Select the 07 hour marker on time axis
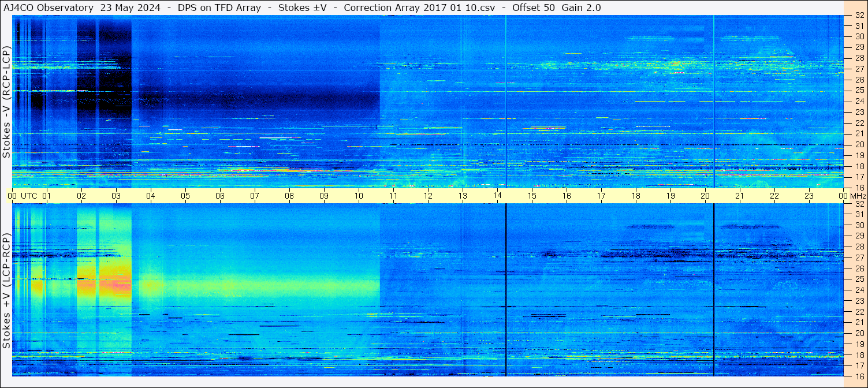Screen dimensions: 868x388 tap(255, 196)
